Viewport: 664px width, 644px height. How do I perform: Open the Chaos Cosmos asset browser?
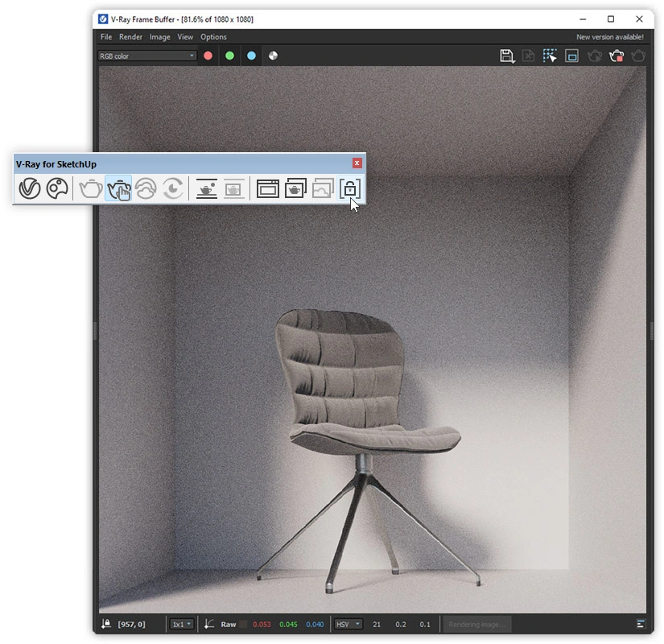click(x=56, y=188)
